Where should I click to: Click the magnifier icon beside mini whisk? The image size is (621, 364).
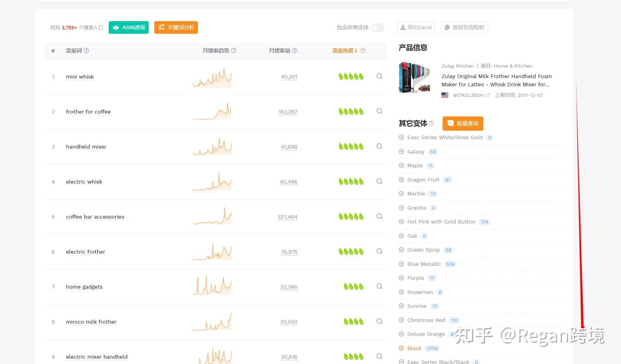tap(379, 76)
